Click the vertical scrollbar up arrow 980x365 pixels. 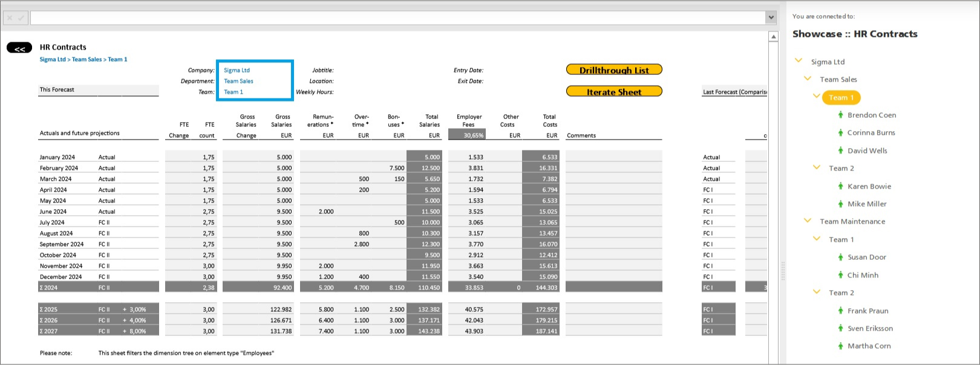tap(773, 37)
